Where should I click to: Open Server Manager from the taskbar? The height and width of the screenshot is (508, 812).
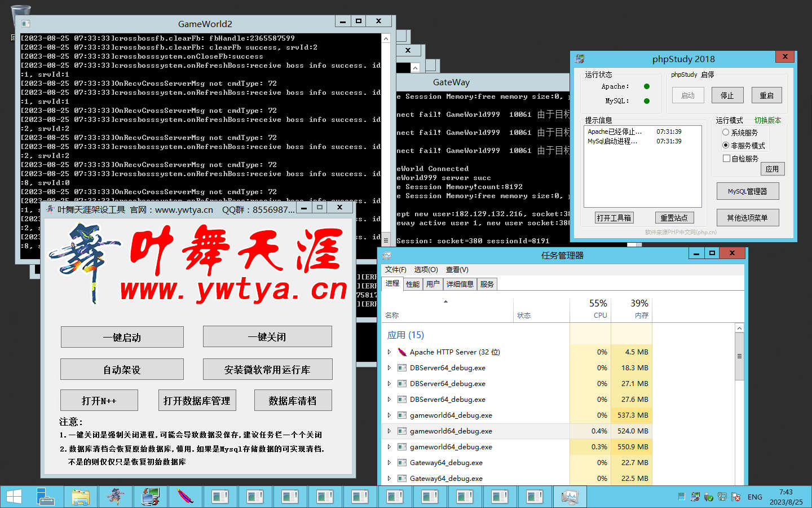pyautogui.click(x=45, y=497)
